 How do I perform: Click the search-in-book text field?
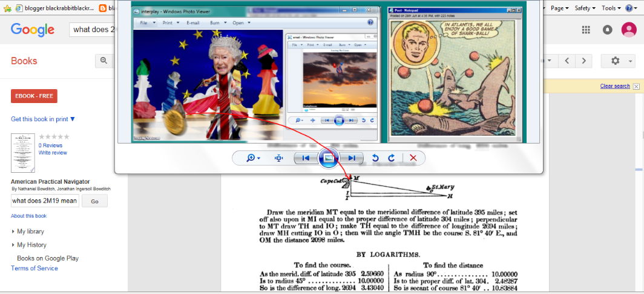coord(45,201)
